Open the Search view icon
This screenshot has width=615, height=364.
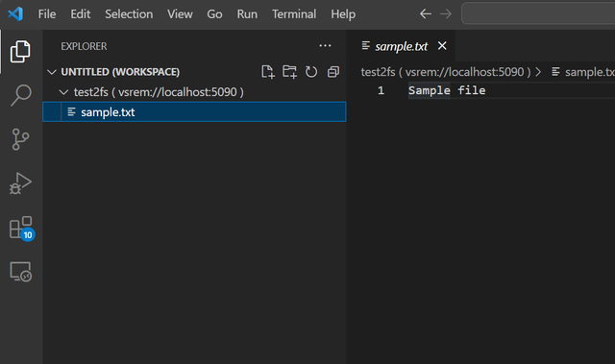[20, 95]
